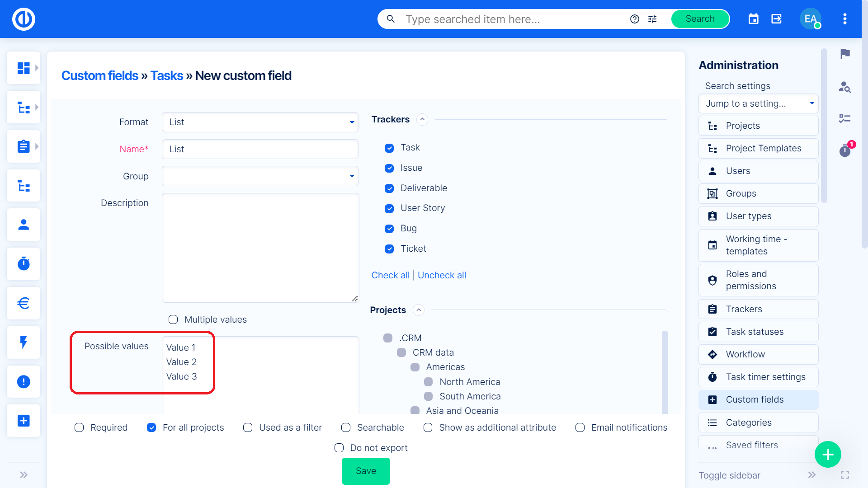Focus the Name text field

coord(260,149)
